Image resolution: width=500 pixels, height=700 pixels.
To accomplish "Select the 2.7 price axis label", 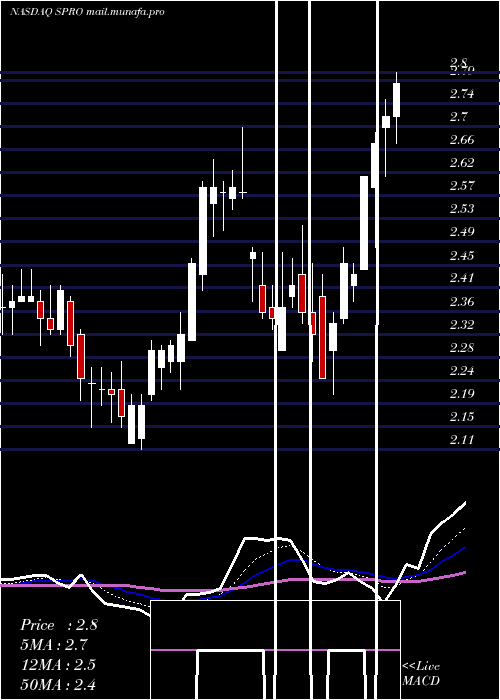I will tap(458, 117).
